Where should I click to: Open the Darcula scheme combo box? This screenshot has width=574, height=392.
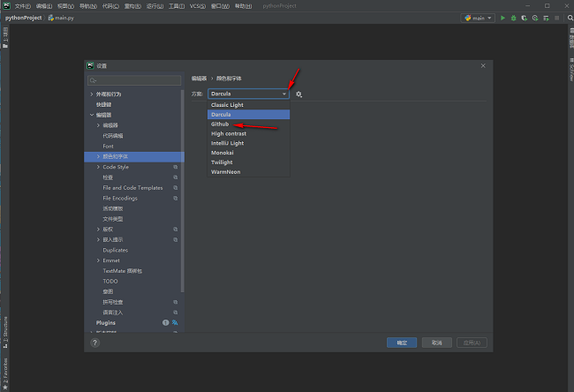click(248, 94)
